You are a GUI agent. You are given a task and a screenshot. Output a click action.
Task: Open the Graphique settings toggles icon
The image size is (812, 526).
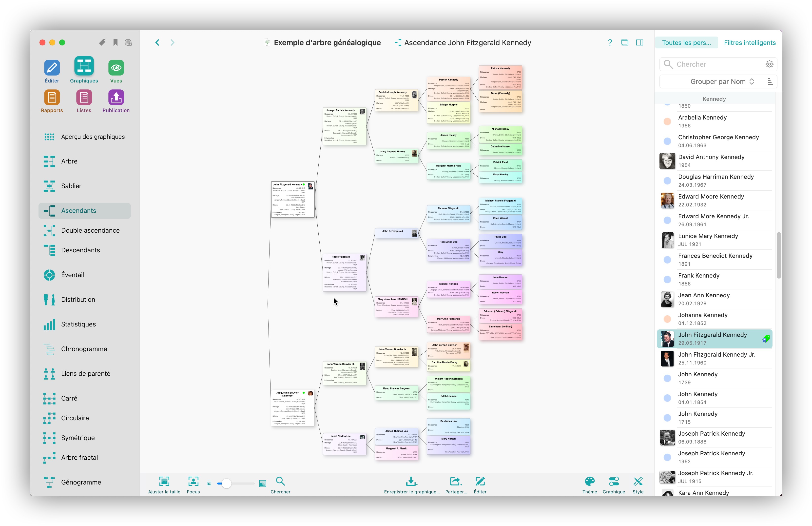613,481
